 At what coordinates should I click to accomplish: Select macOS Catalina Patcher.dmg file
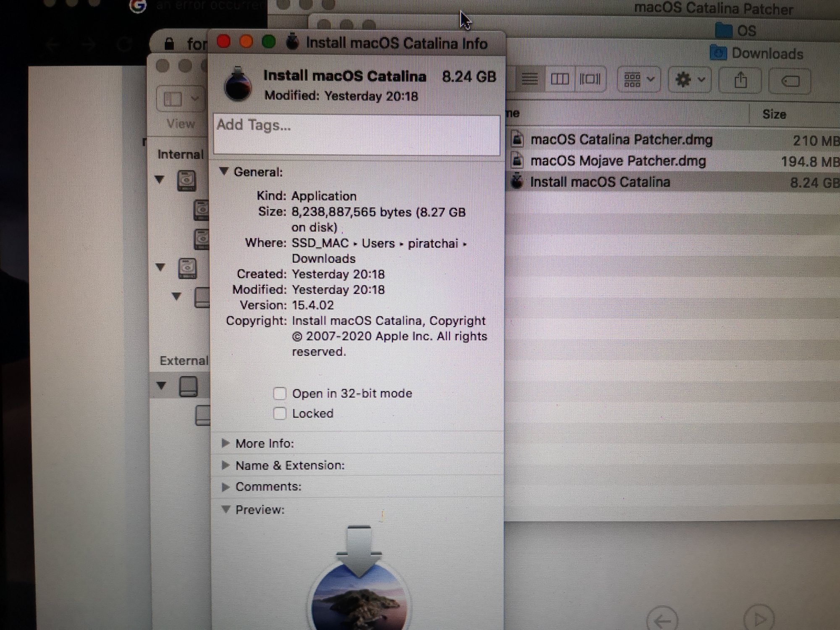tap(621, 140)
